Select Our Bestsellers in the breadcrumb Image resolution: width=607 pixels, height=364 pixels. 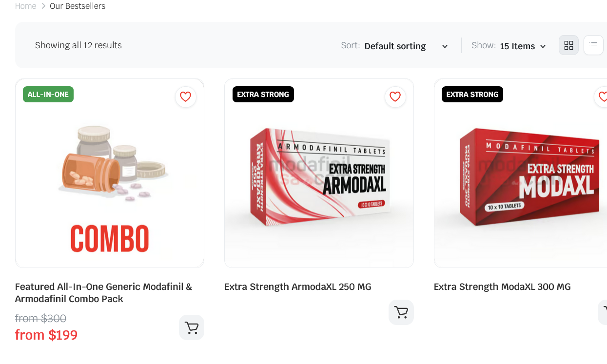coord(77,6)
